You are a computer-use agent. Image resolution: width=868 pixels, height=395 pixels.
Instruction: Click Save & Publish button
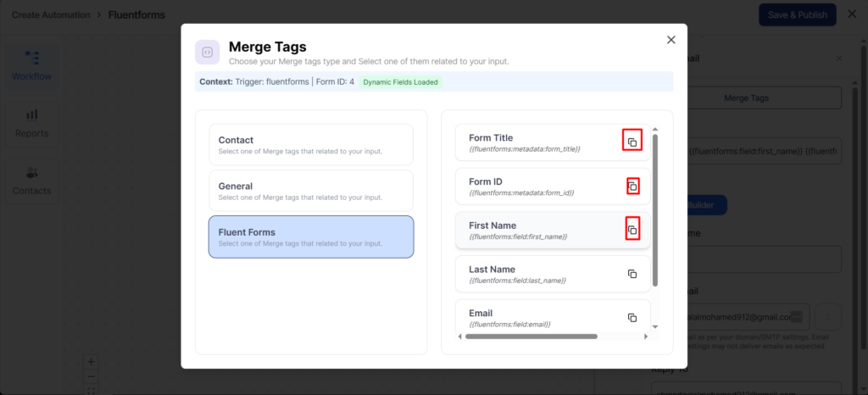797,14
